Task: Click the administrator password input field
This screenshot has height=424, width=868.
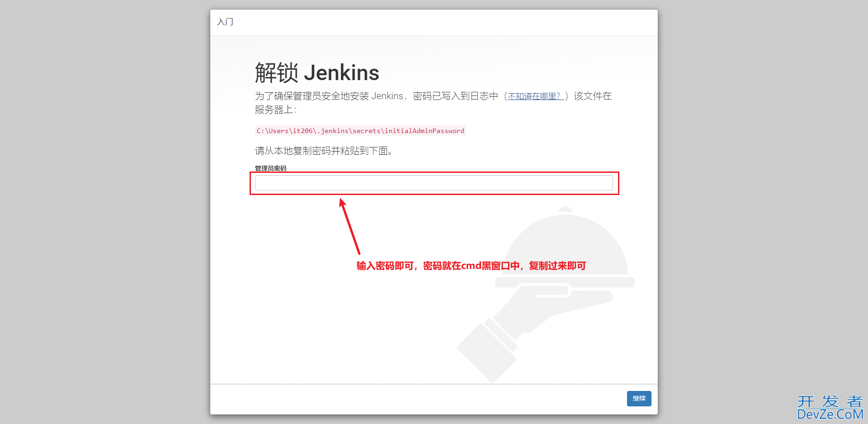Action: [434, 183]
